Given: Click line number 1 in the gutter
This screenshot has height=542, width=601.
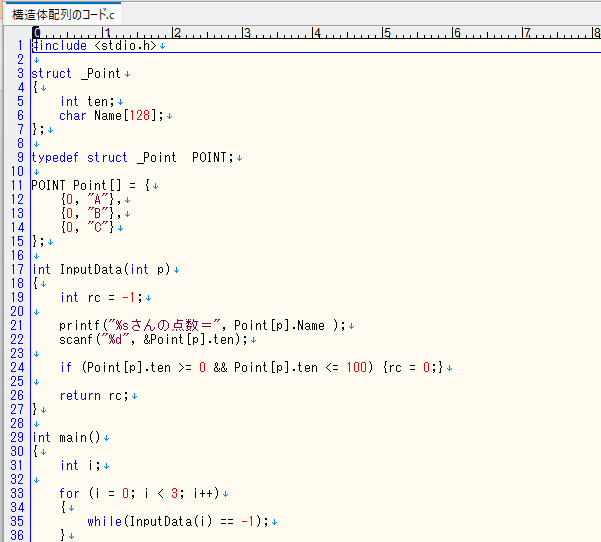Looking at the screenshot, I should tap(20, 46).
